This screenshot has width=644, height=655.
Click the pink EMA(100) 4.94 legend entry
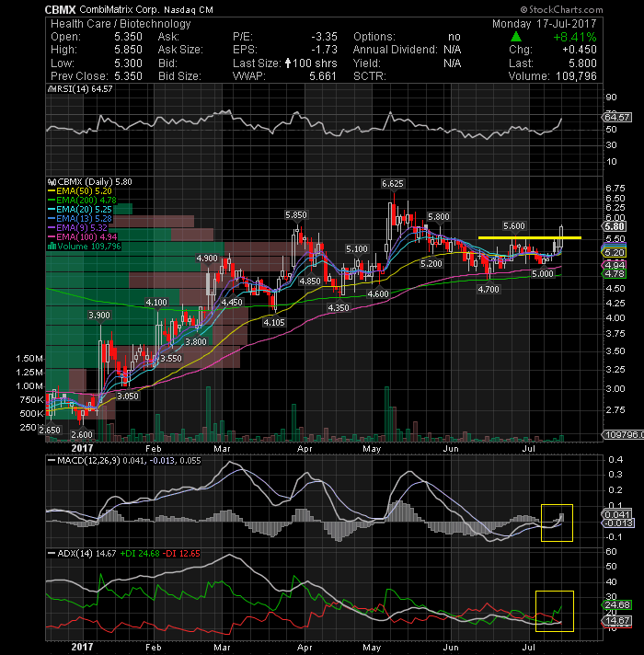[83, 236]
